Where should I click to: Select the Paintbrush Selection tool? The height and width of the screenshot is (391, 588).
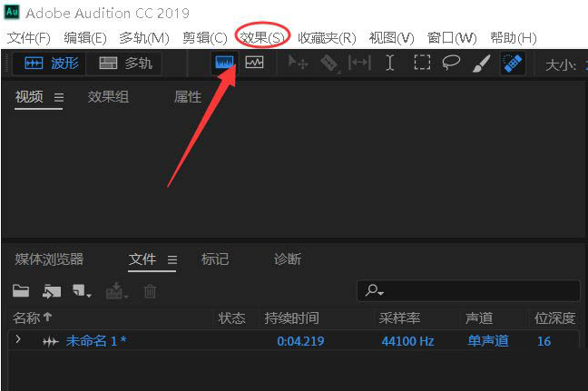(482, 63)
